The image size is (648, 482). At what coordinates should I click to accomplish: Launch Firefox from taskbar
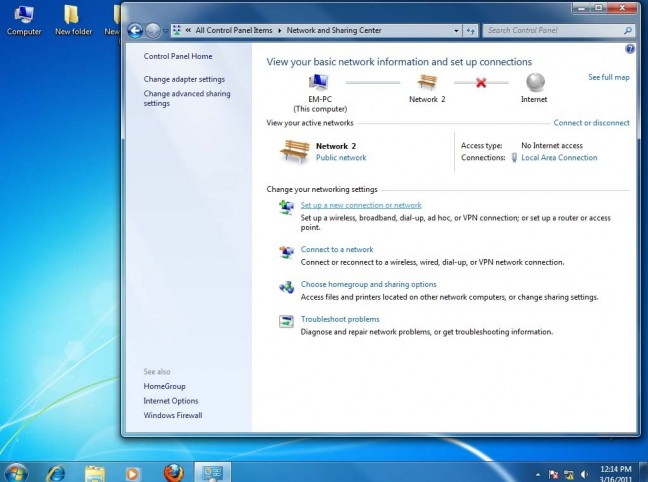[174, 473]
